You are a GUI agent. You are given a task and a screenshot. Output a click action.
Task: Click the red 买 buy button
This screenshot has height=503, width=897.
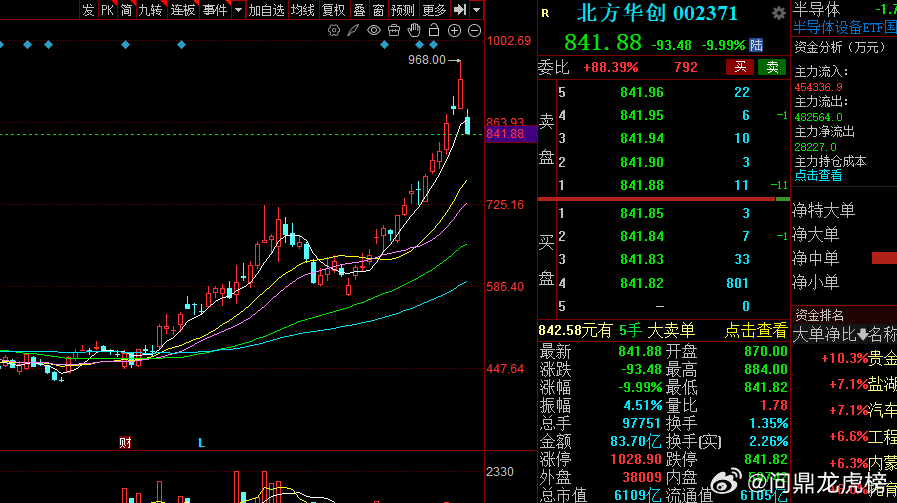[x=740, y=67]
